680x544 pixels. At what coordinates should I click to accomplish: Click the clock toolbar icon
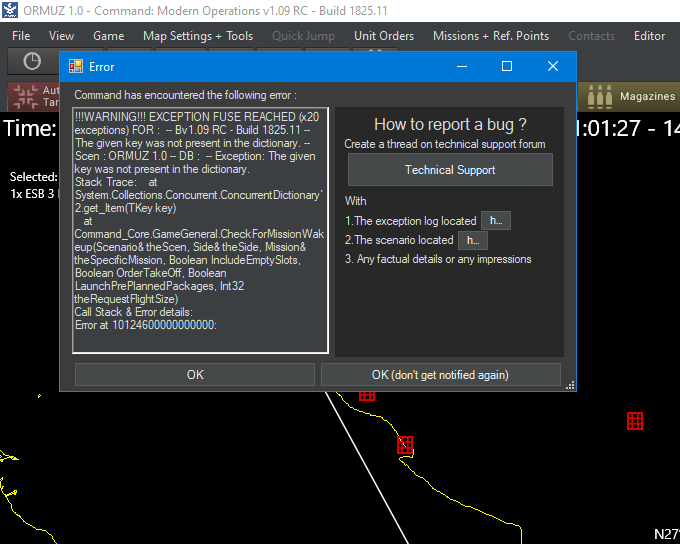[32, 61]
